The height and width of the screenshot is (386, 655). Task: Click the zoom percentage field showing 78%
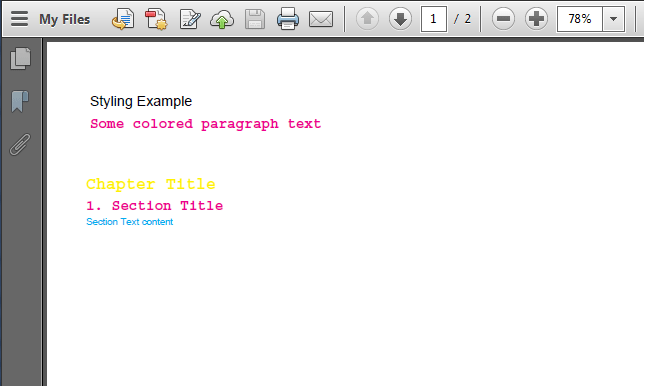pyautogui.click(x=580, y=19)
